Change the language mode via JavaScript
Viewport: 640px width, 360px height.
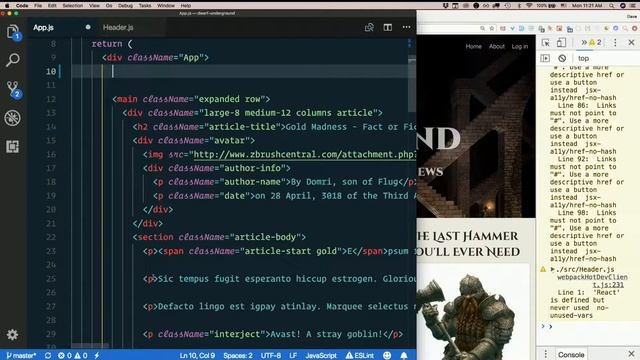click(321, 356)
